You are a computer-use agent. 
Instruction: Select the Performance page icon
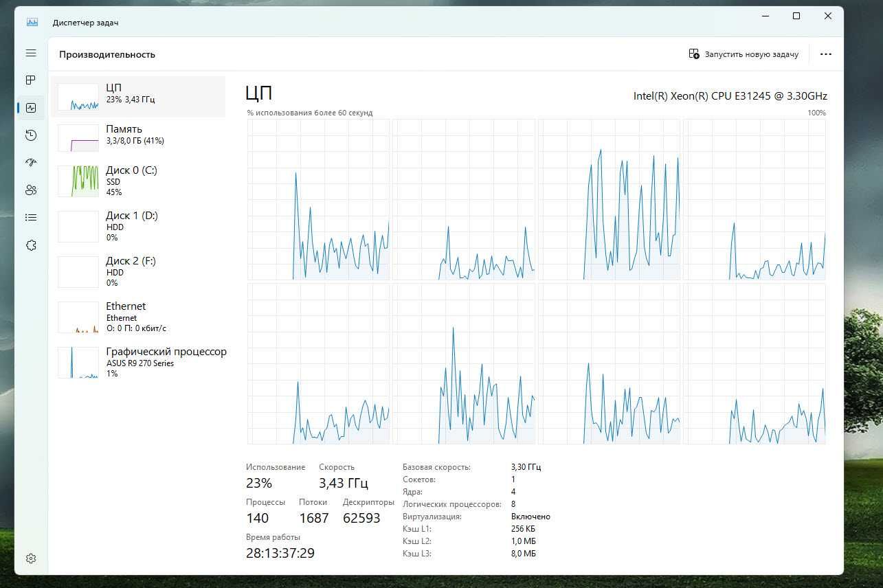31,108
